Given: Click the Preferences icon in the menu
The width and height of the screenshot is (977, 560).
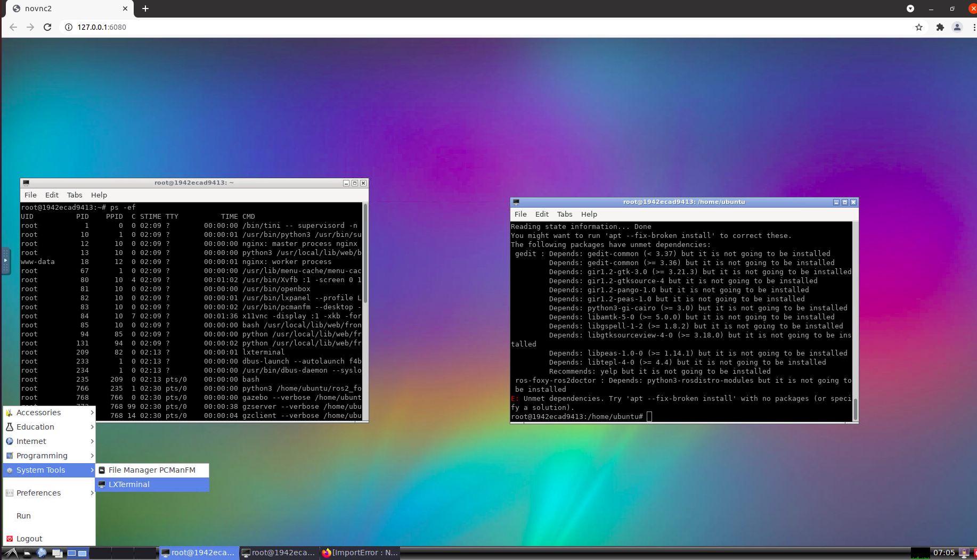Looking at the screenshot, I should [x=10, y=493].
